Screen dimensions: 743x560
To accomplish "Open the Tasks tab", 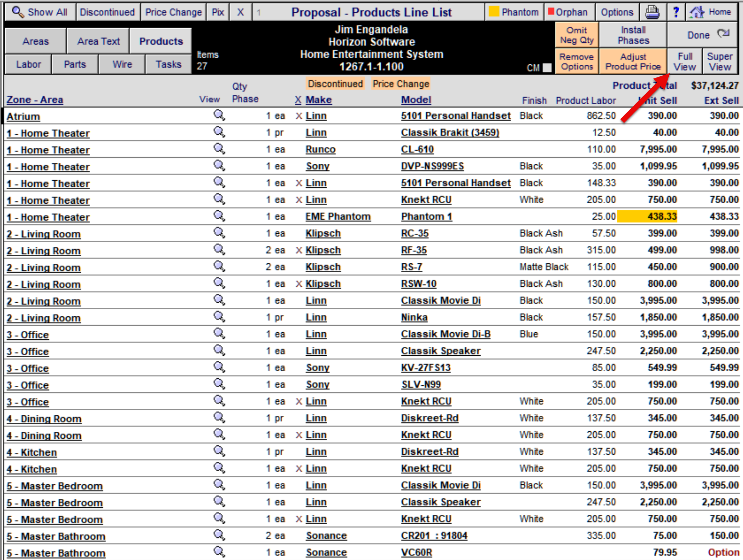I will pos(168,64).
